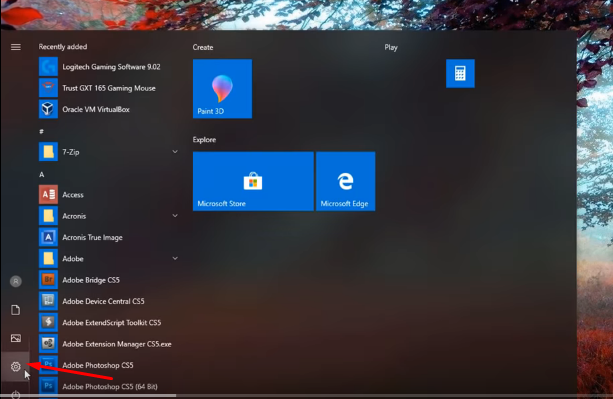Screen dimensions: 613x399
Task: Click the 'Adobe ExtendScript Toolkit CS5' label
Action: click(112, 323)
